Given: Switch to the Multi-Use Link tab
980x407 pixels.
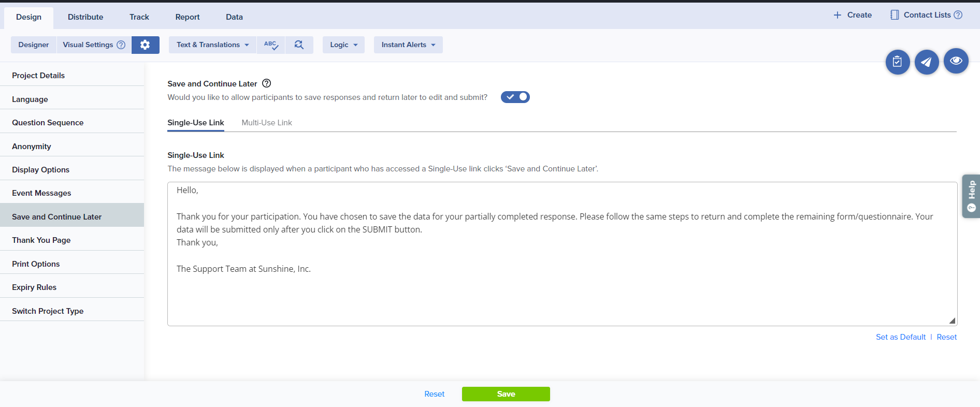Looking at the screenshot, I should pos(267,123).
